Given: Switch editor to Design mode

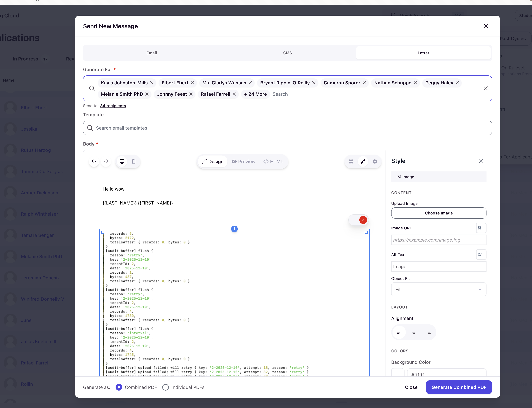Looking at the screenshot, I should [213, 161].
